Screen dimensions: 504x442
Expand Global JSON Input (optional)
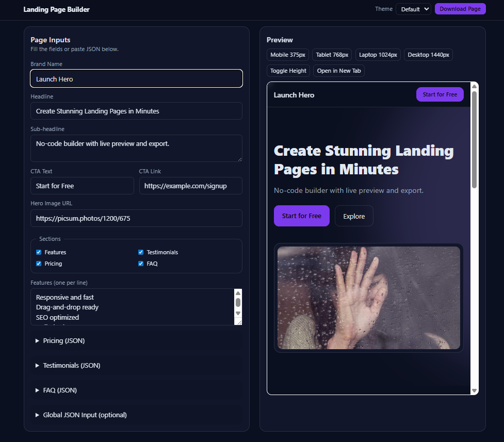click(x=37, y=415)
